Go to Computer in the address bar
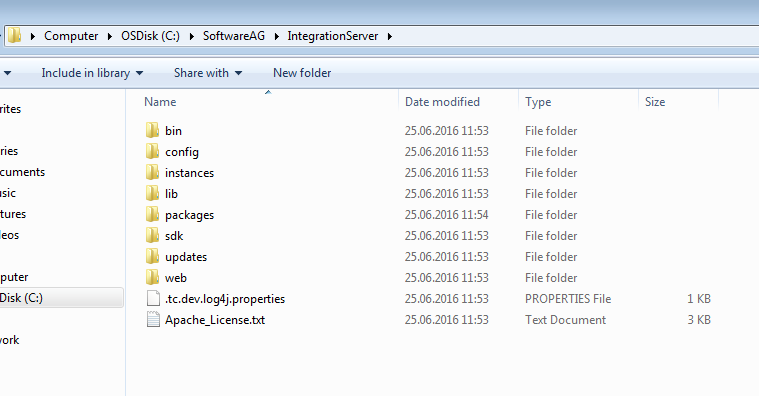 (71, 36)
